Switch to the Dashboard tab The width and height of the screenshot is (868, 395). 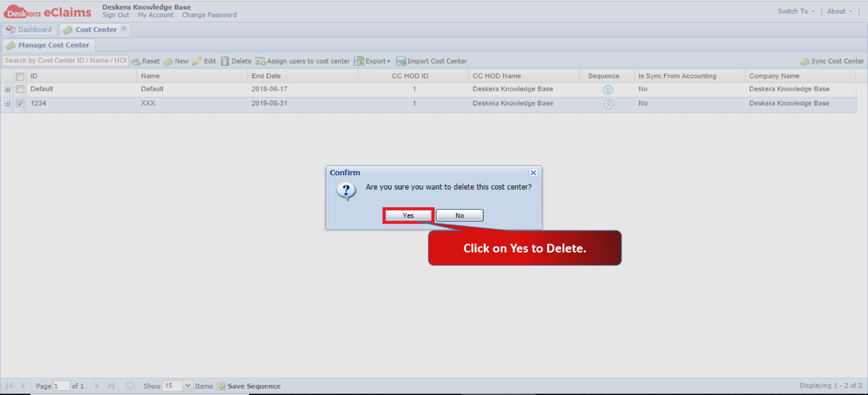click(29, 30)
